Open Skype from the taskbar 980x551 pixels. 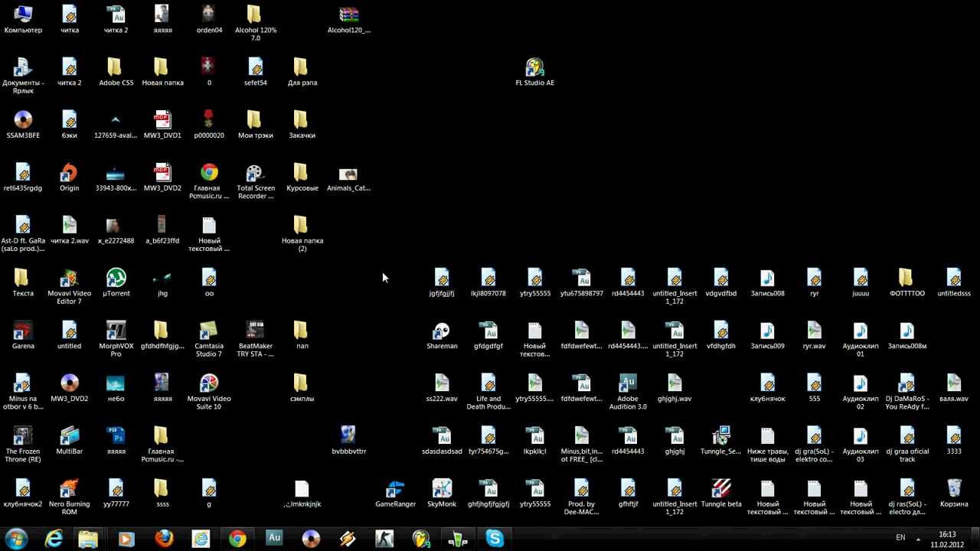point(495,539)
